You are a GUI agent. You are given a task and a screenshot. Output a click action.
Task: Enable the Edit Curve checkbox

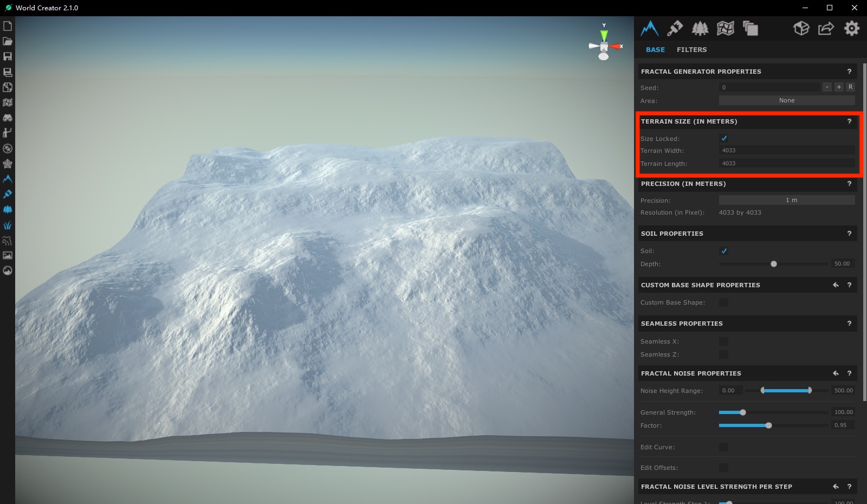[x=723, y=447]
